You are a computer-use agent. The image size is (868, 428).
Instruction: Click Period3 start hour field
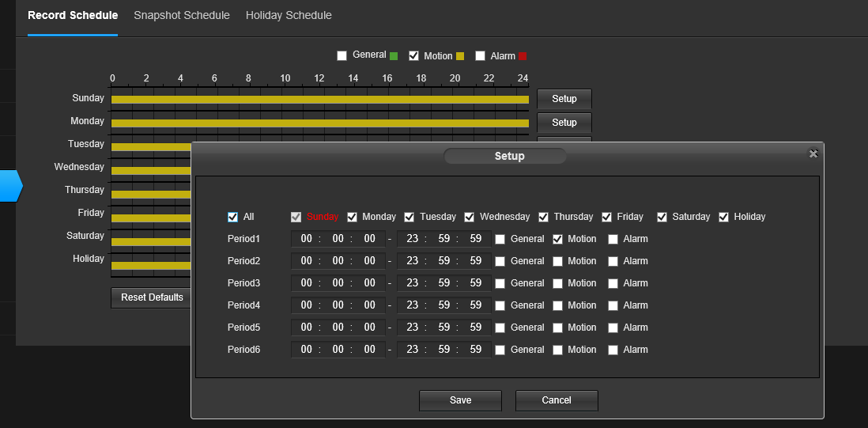pos(306,283)
